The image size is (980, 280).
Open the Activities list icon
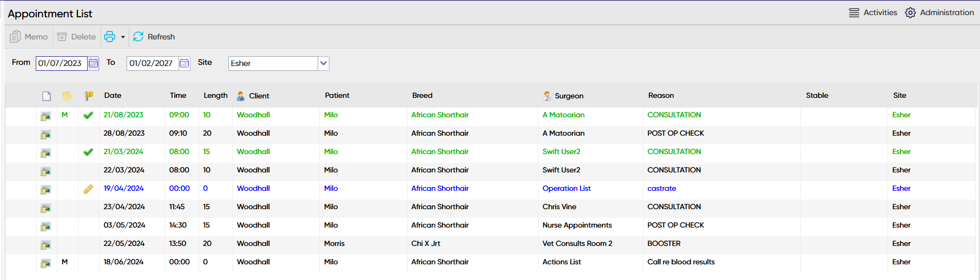(x=854, y=12)
